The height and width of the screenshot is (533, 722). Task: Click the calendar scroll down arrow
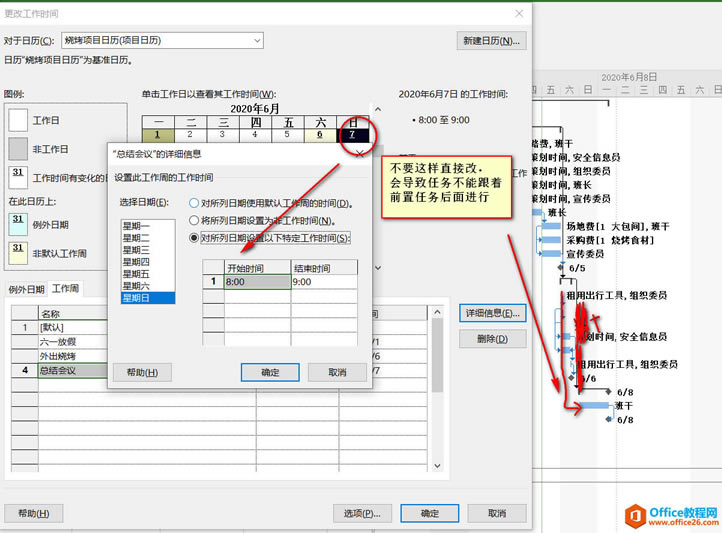coord(378,267)
